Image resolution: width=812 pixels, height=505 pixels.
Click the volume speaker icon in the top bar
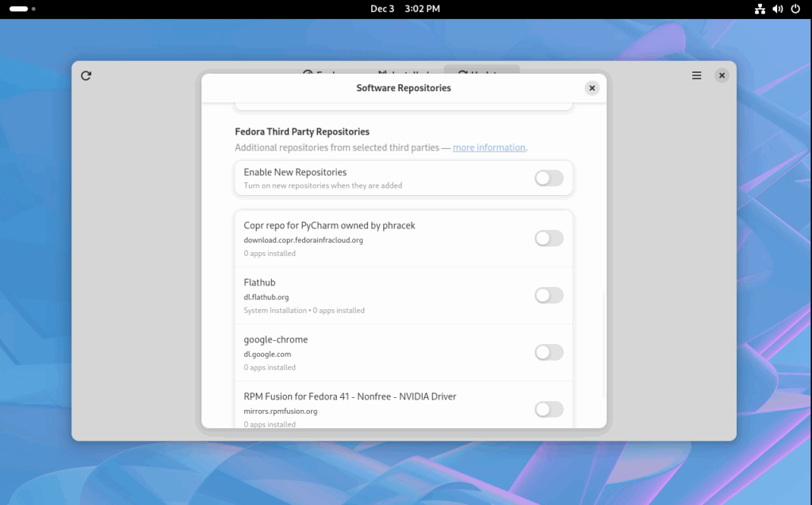pyautogui.click(x=778, y=9)
